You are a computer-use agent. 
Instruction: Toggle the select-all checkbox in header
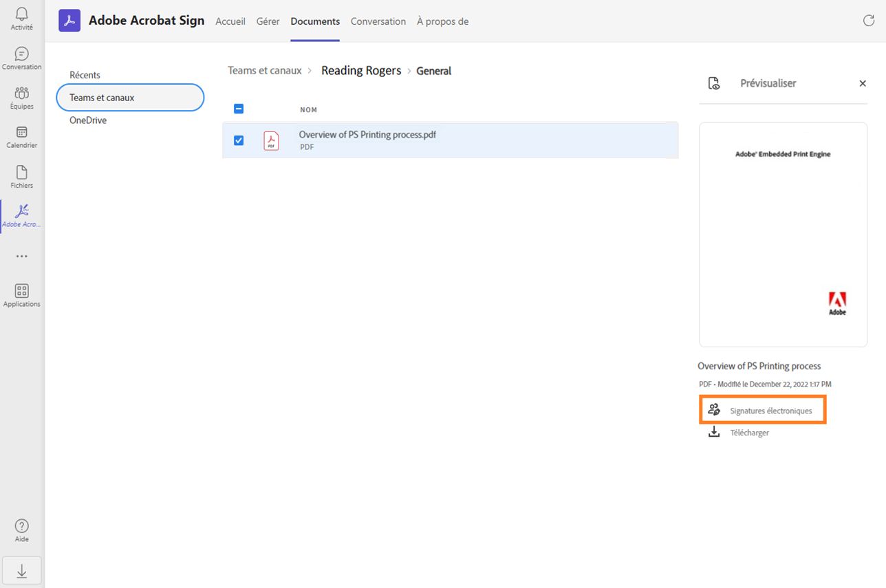(239, 109)
